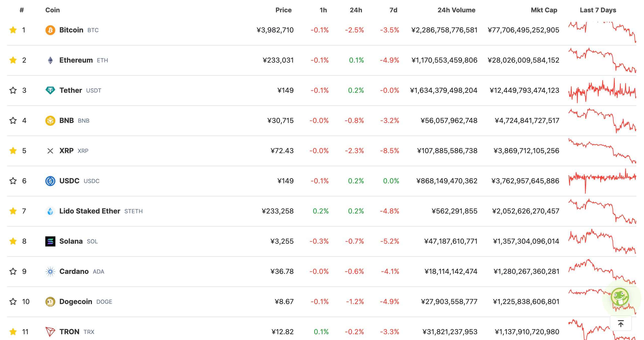Image resolution: width=644 pixels, height=340 pixels.
Task: Sort by the Mkt Cap header
Action: (x=544, y=10)
